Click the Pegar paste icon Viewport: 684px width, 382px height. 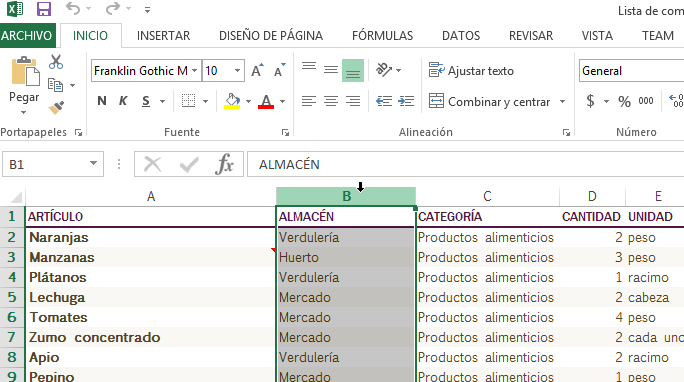(25, 71)
